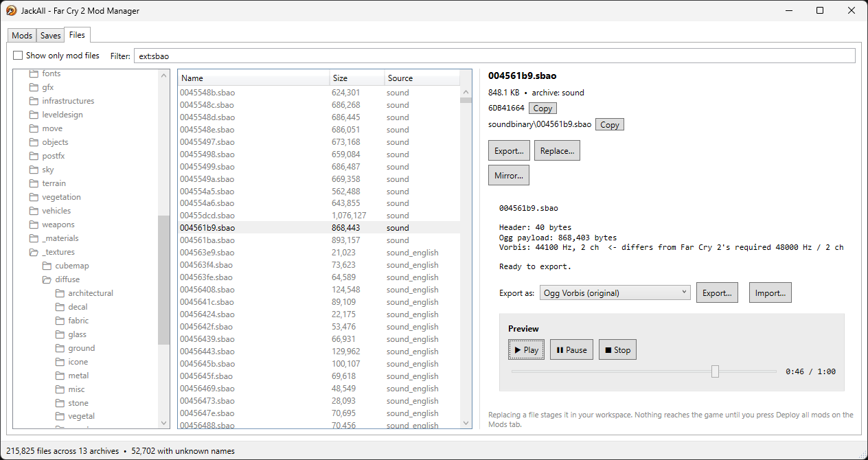Select file 004563e9.sbao
868x460 pixels.
(x=319, y=253)
